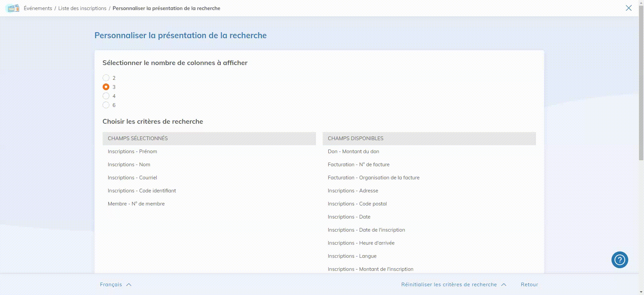The height and width of the screenshot is (295, 644).
Task: Select the 4 columns radio button
Action: click(106, 96)
